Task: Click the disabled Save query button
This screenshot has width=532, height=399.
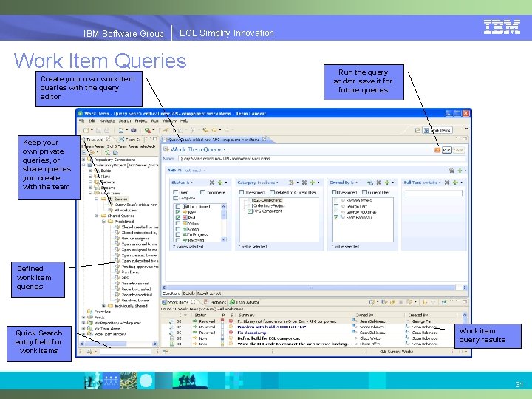Action: (x=459, y=150)
